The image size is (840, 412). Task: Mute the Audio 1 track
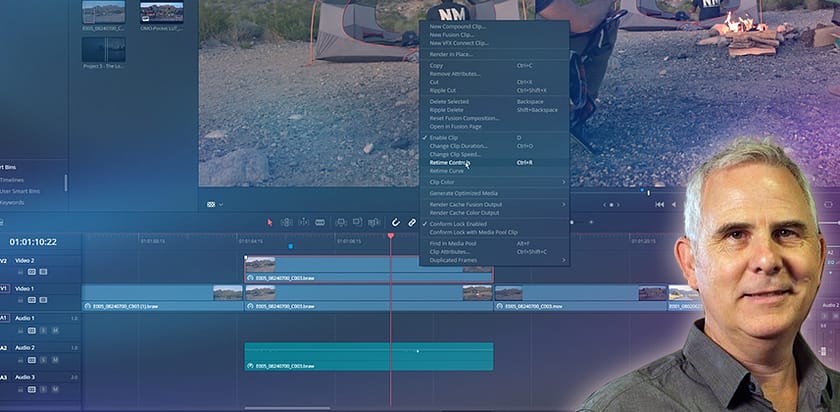click(55, 331)
